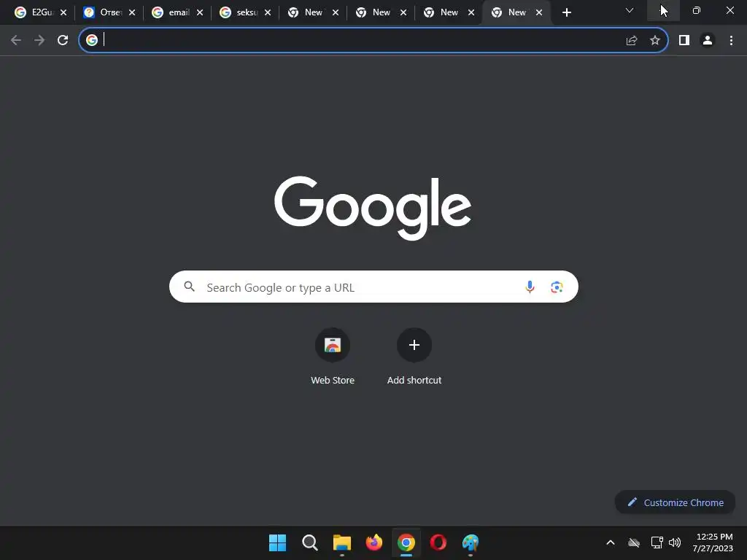Click magnifier icon in Google search box
747x560 pixels.
(190, 286)
